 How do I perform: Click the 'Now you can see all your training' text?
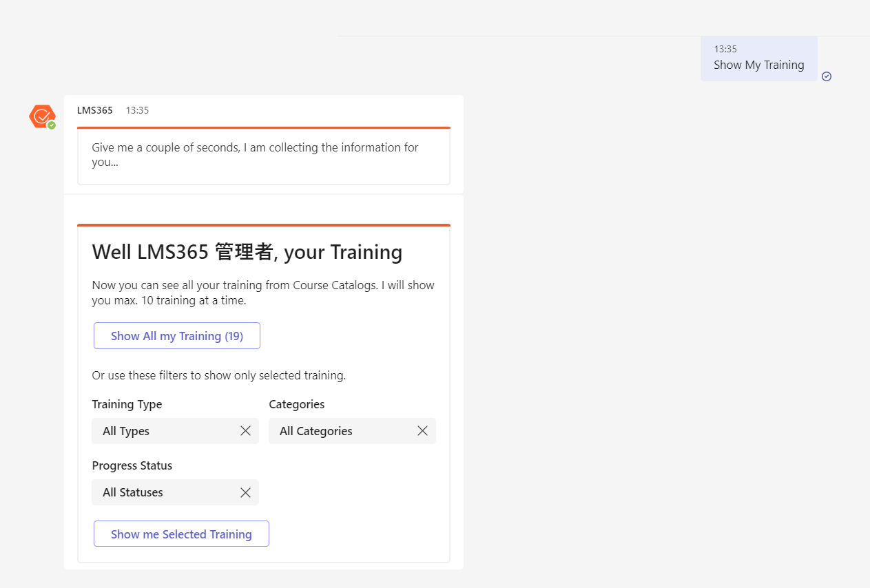pos(263,293)
